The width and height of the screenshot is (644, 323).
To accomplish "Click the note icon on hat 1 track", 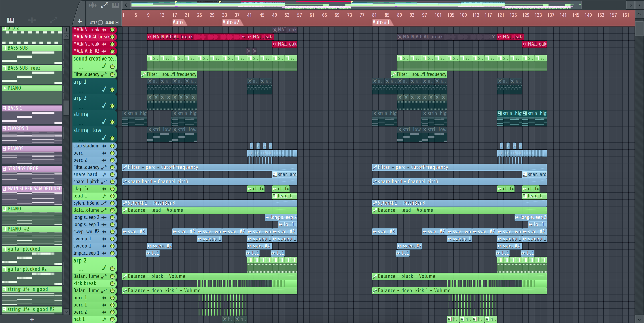I will [104, 319].
